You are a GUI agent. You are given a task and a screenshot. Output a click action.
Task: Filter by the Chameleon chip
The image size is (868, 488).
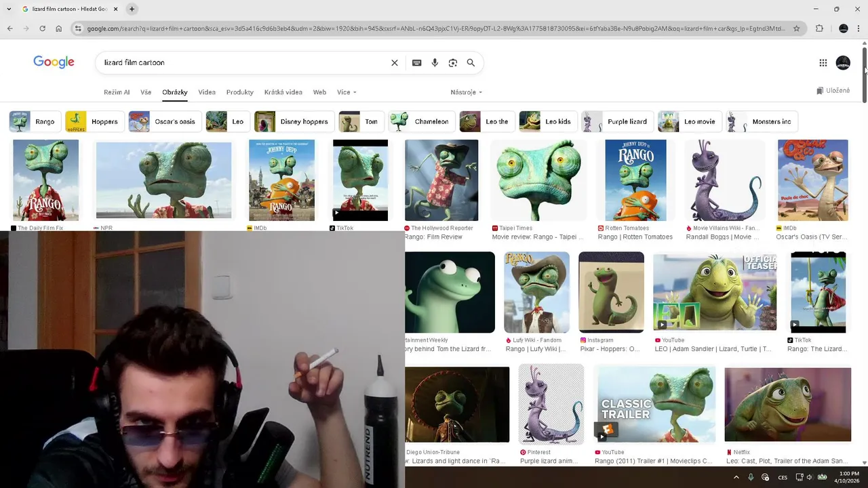[x=422, y=121]
